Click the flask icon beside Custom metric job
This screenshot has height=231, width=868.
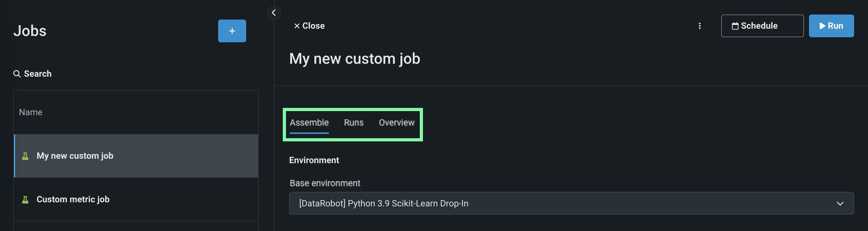(25, 200)
